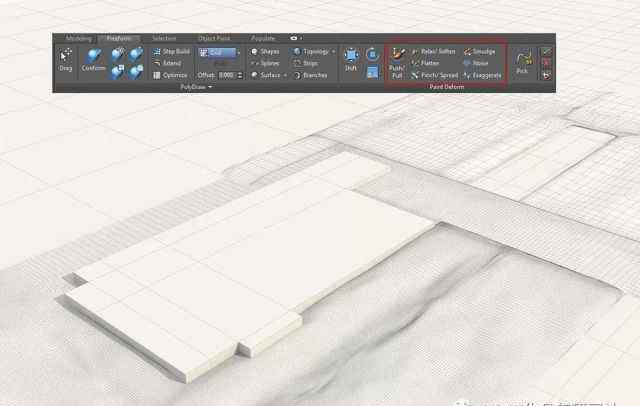This screenshot has width=640, height=406.
Task: Activate the Topology tool
Action: click(311, 51)
